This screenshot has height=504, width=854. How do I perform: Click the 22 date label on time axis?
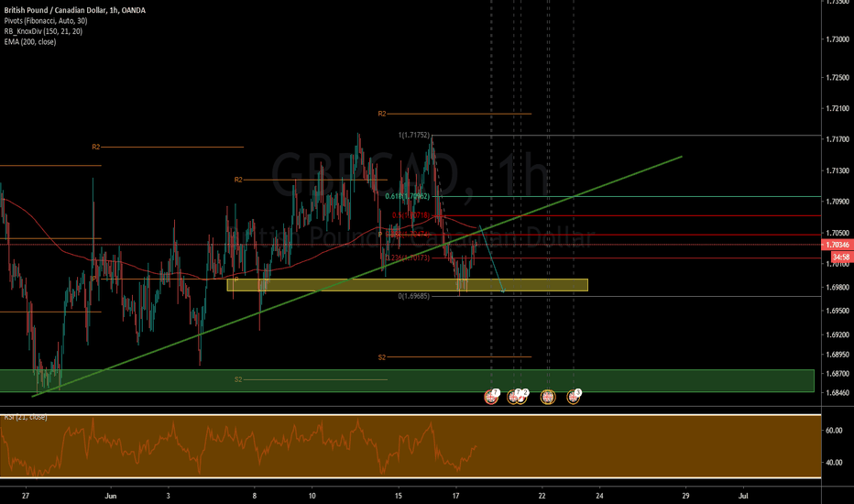pyautogui.click(x=542, y=496)
